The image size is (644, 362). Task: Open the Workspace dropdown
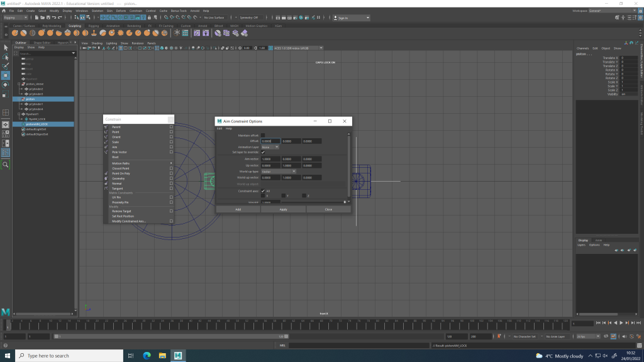coord(614,11)
